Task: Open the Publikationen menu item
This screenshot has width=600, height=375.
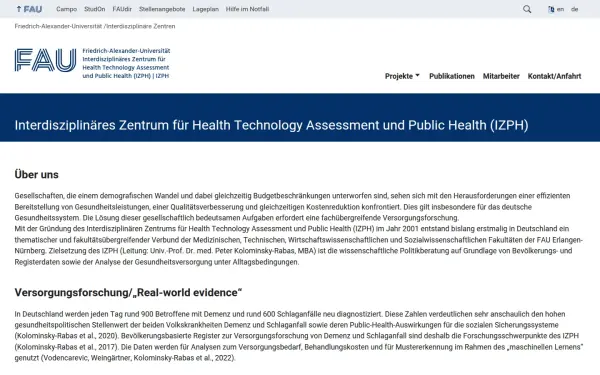Action: [x=452, y=76]
